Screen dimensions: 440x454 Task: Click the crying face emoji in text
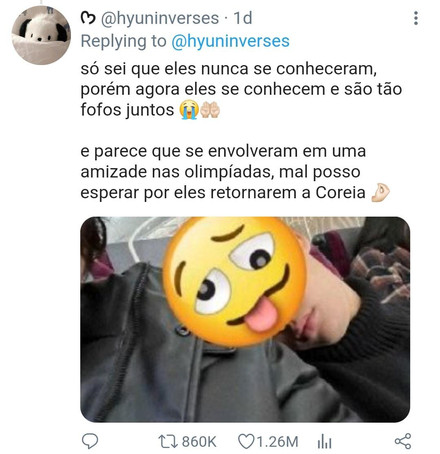(x=189, y=110)
